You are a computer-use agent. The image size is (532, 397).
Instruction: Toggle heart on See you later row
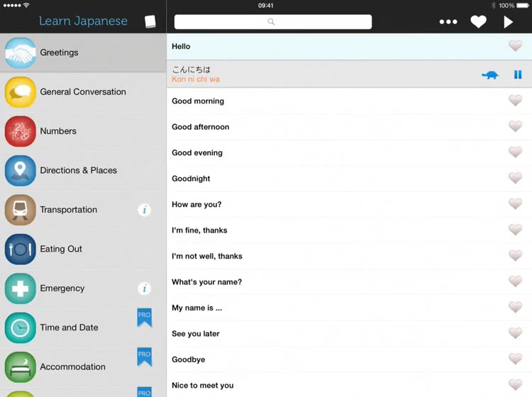point(516,333)
